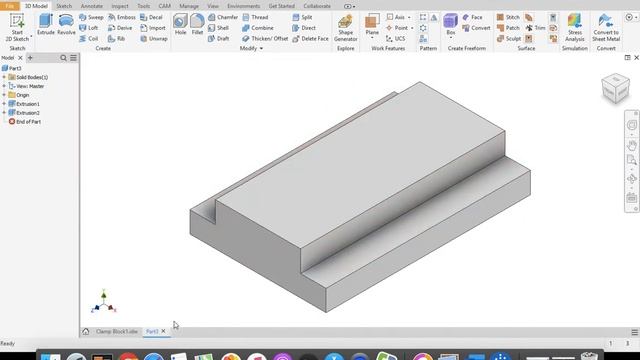This screenshot has width=640, height=360.
Task: Switch to the Tools ribbon tab
Action: pyautogui.click(x=144, y=6)
